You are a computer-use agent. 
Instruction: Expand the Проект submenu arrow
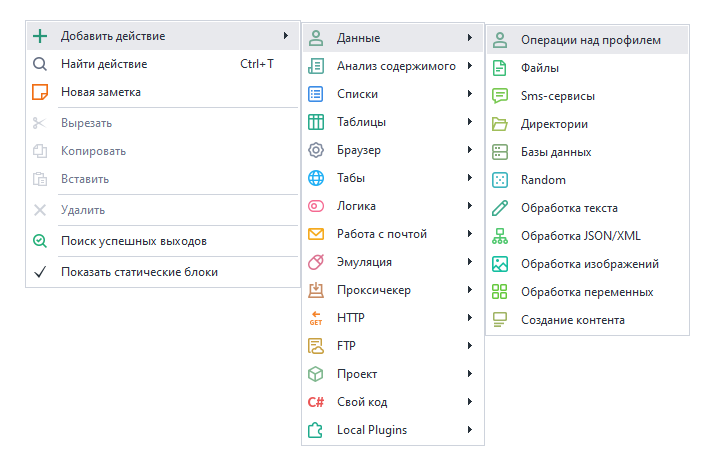point(469,374)
